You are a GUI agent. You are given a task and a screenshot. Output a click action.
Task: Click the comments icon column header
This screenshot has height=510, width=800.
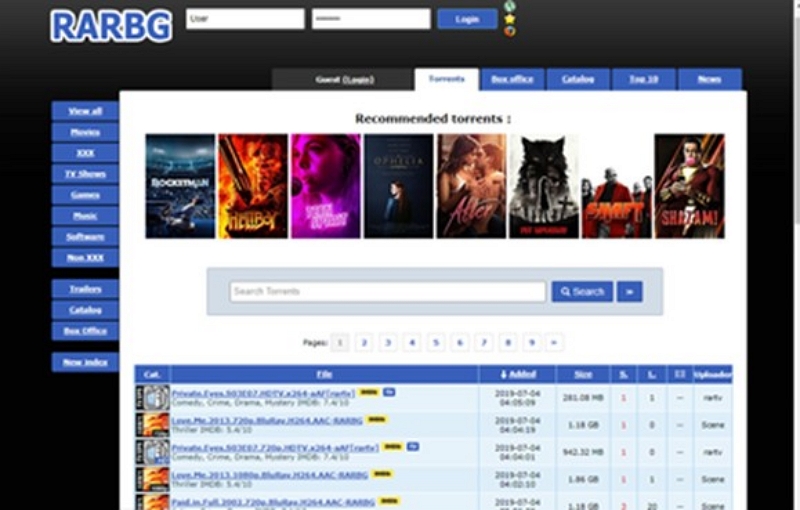[x=680, y=374]
